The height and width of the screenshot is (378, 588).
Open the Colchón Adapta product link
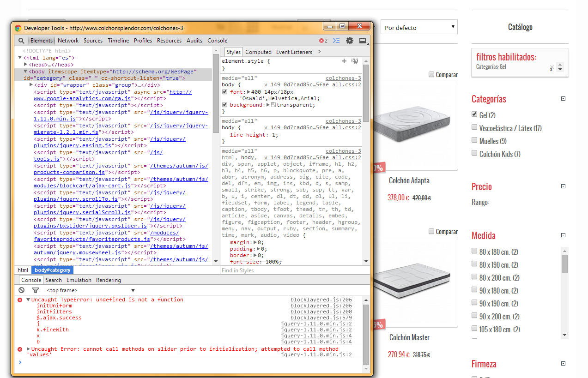click(409, 180)
